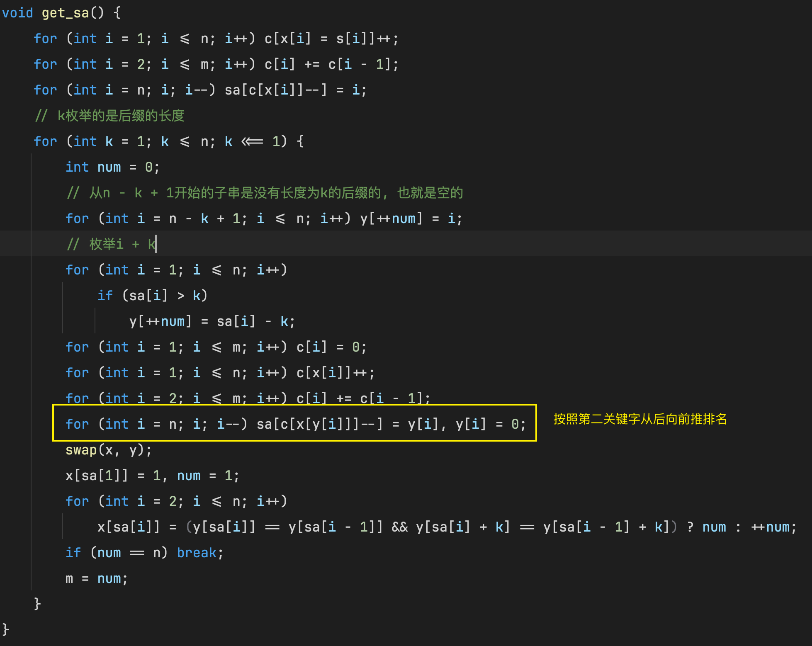The height and width of the screenshot is (646, 812).
Task: Click the get_sa function name
Action: [66, 13]
